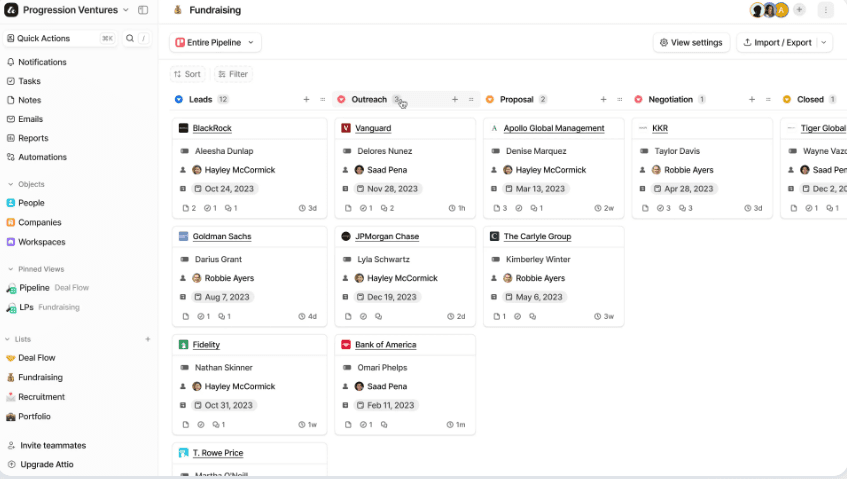Collapse the Objects section
847x479 pixels.
point(10,184)
